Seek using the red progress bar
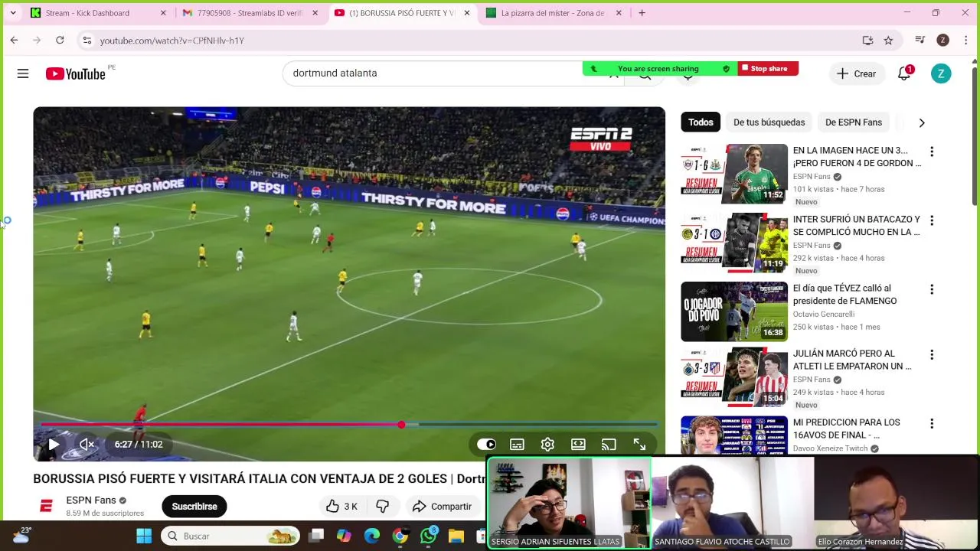The height and width of the screenshot is (551, 980). tap(349, 424)
